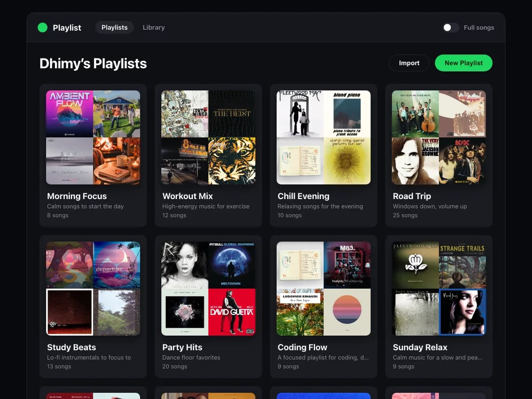Click the Coding Flow title
Image resolution: width=532 pixels, height=399 pixels.
coord(302,347)
